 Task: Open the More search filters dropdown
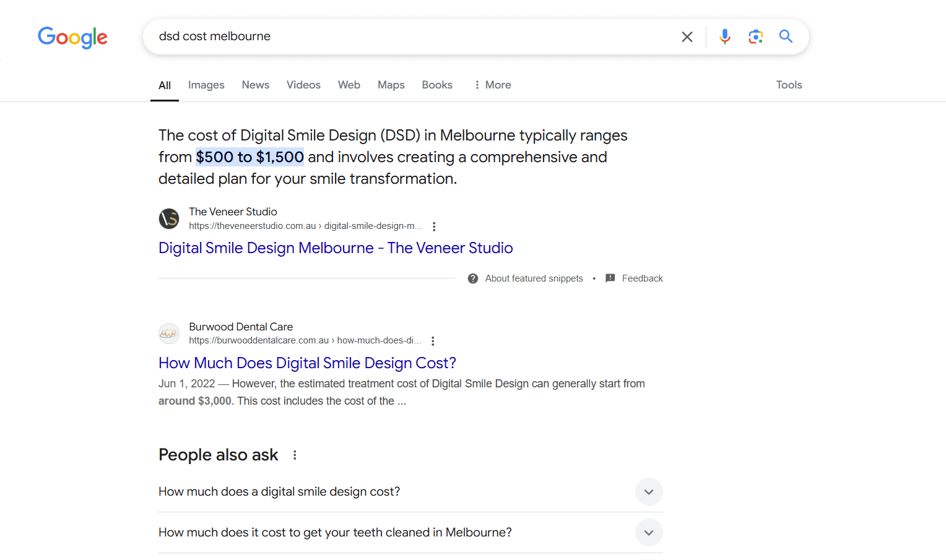(x=492, y=85)
